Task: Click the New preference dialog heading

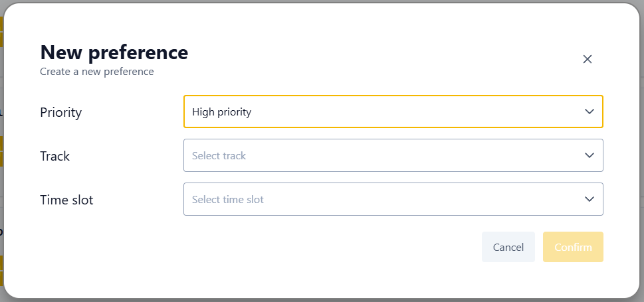Action: [114, 52]
